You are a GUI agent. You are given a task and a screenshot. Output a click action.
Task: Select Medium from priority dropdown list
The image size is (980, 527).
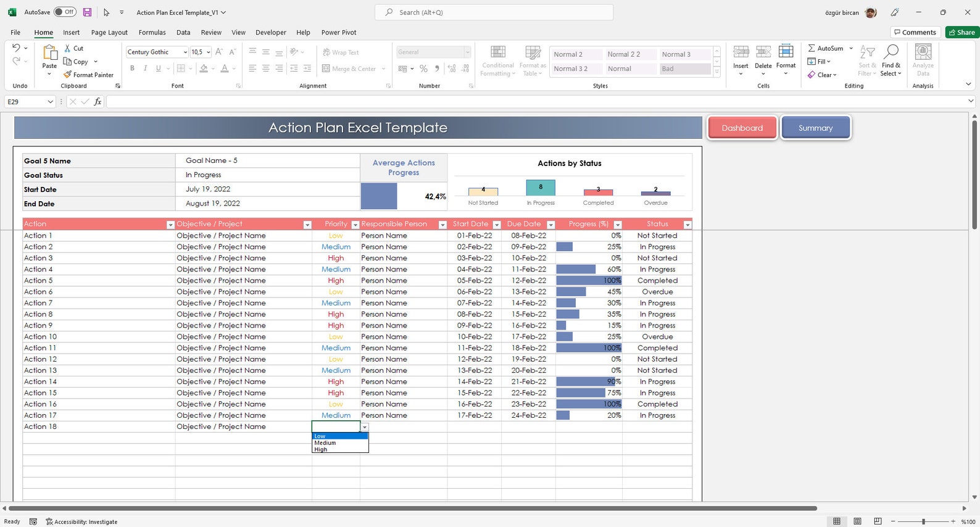[x=340, y=443]
